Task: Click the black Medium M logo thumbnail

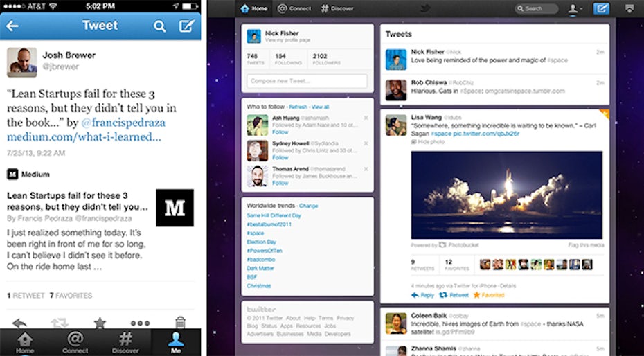Action: (x=175, y=208)
